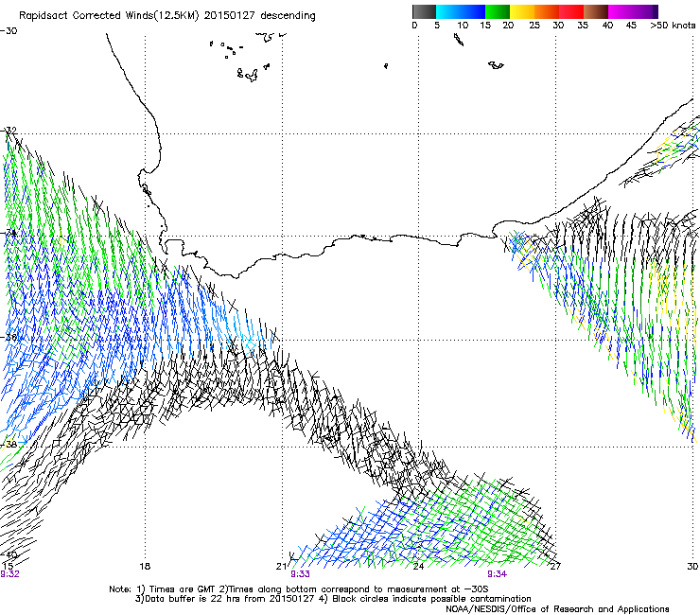The height and width of the screenshot is (615, 700).
Task: Click the orange 25-30 knots color swatch
Action: point(547,11)
